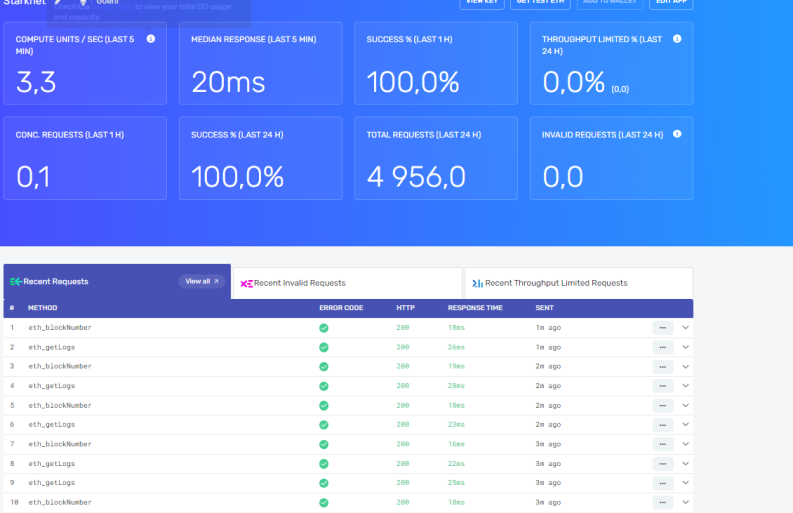Screen dimensions: 793x513
Task: Click the METHOD column header
Action: point(42,308)
